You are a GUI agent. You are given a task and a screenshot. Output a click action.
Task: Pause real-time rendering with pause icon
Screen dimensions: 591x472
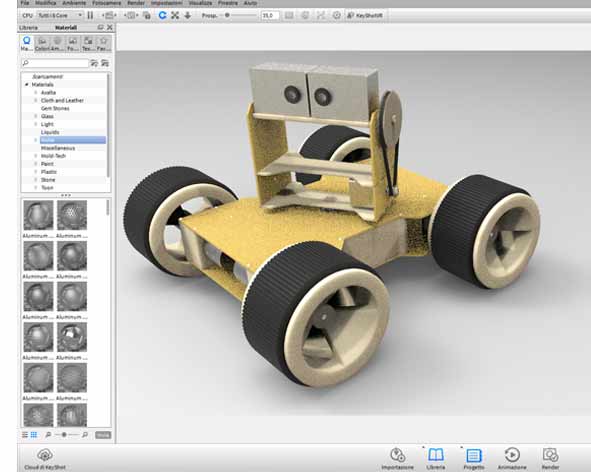[90, 15]
